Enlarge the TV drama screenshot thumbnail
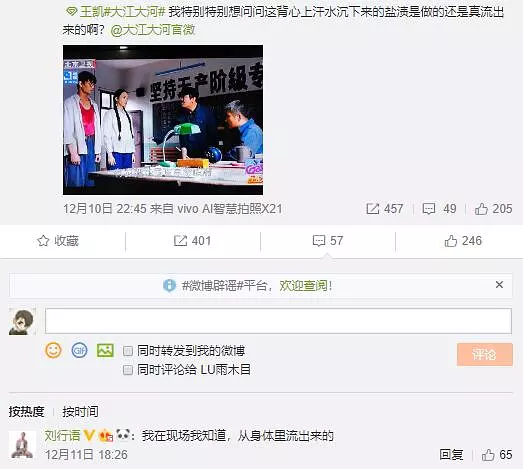 pyautogui.click(x=163, y=120)
